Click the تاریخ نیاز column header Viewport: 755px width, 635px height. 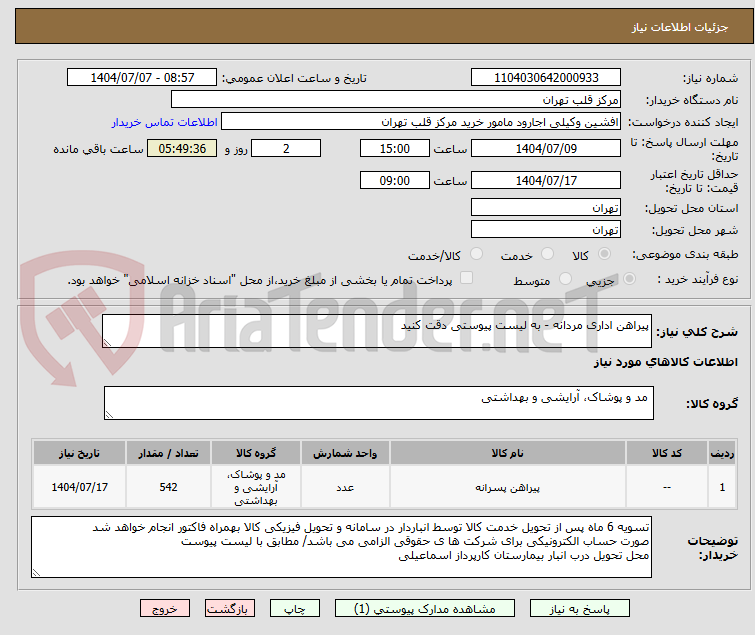click(x=79, y=453)
